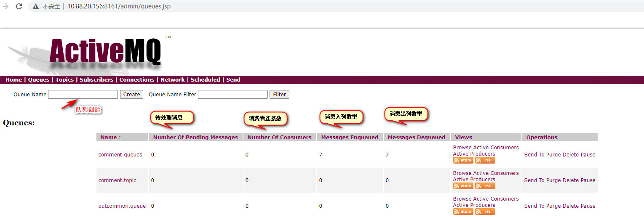Focus the Queue Name Filter field
Screen dimensions: 644x217
(x=233, y=94)
